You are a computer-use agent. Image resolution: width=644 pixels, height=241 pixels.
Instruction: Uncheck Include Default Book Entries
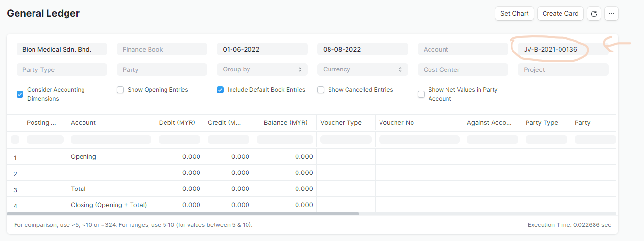point(220,90)
